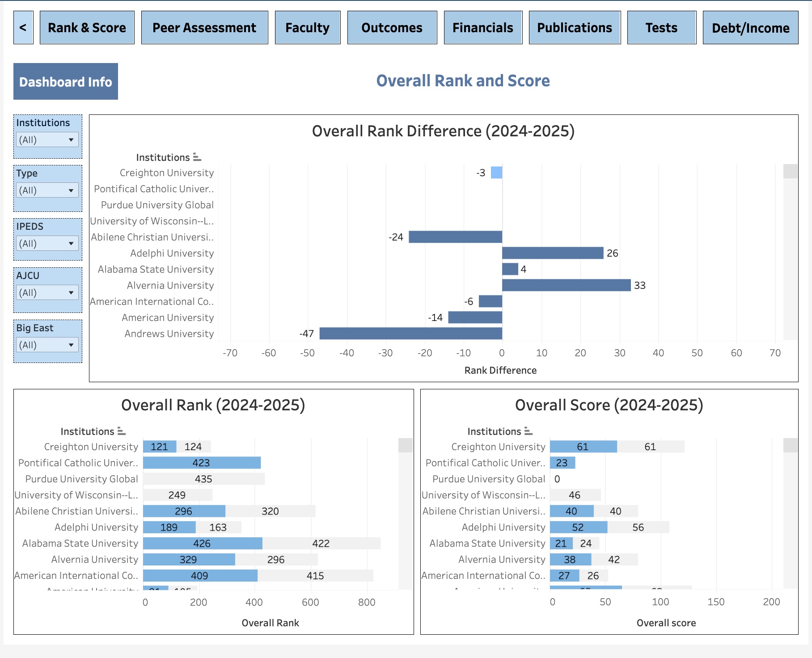Select the Alvernia University 33 bar
The height and width of the screenshot is (658, 812).
[x=567, y=285]
